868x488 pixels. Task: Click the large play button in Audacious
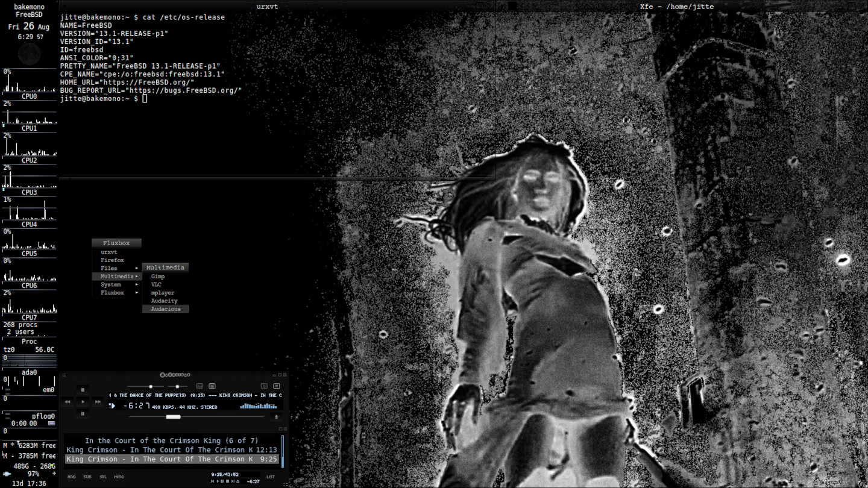pos(83,402)
